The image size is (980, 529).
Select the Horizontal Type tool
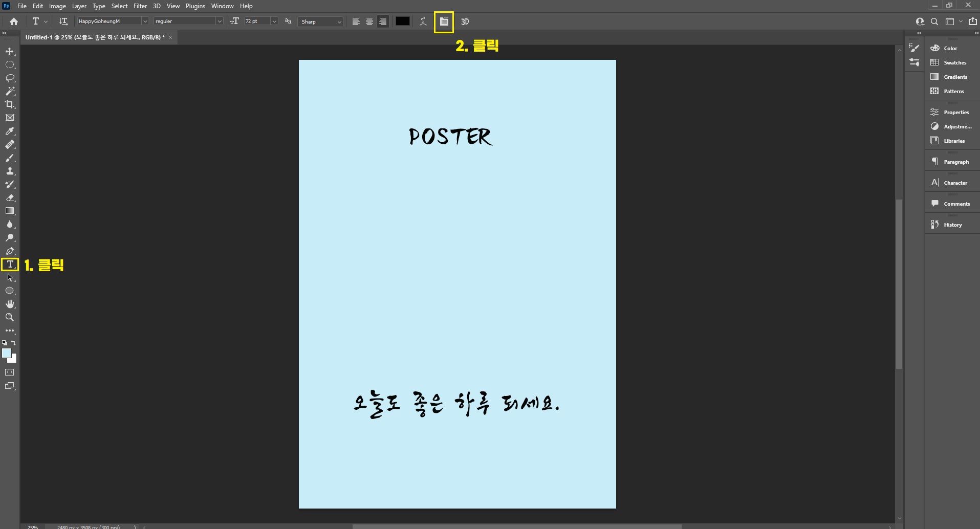click(x=10, y=264)
